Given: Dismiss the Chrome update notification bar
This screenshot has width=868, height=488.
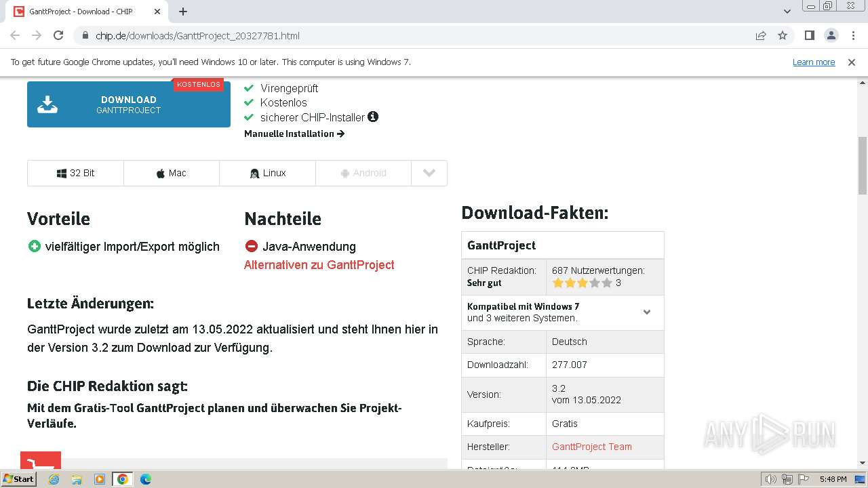Looking at the screenshot, I should point(852,62).
